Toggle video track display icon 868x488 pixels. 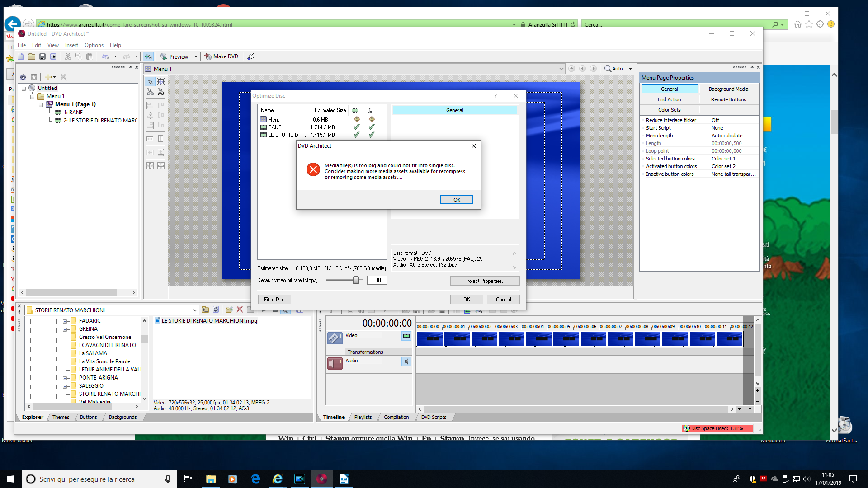pyautogui.click(x=406, y=336)
